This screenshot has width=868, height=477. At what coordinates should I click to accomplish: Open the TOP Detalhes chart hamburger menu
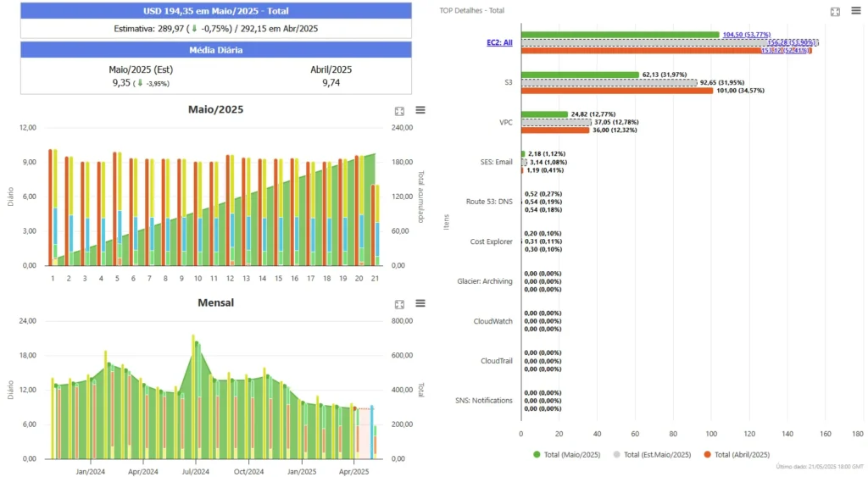point(856,11)
